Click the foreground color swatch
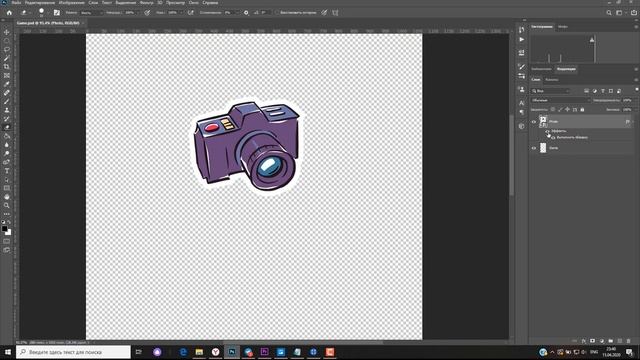The image size is (640, 360). point(4,229)
